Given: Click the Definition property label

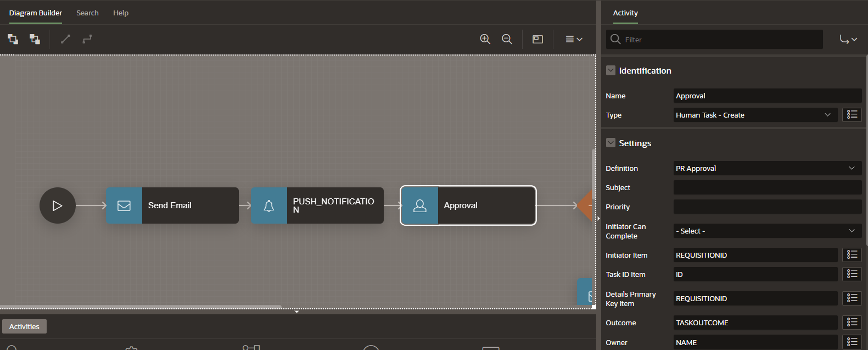Looking at the screenshot, I should (x=621, y=168).
